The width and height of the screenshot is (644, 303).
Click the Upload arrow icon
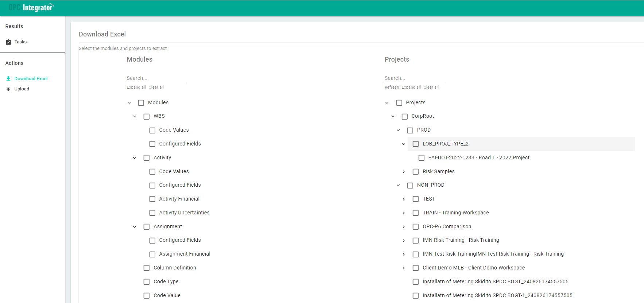click(x=8, y=89)
